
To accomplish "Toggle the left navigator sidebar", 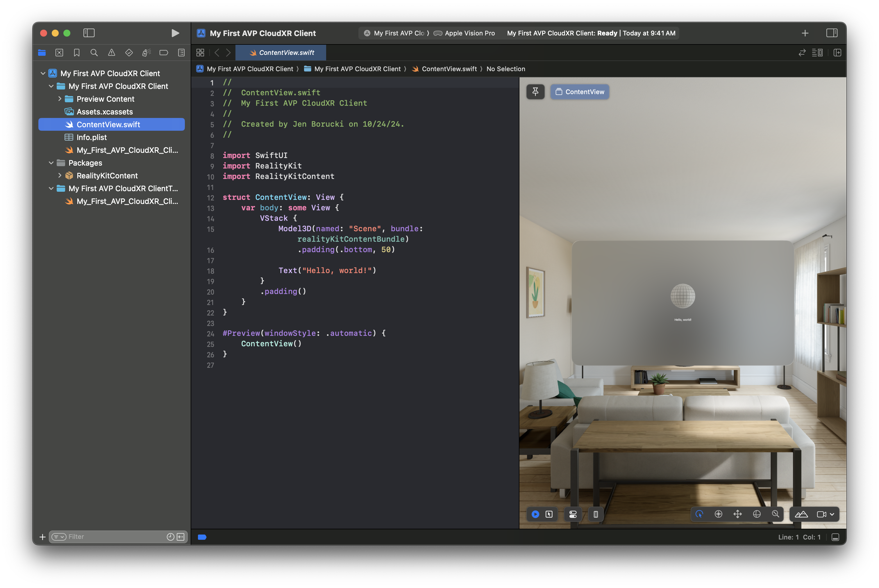I will [x=89, y=33].
